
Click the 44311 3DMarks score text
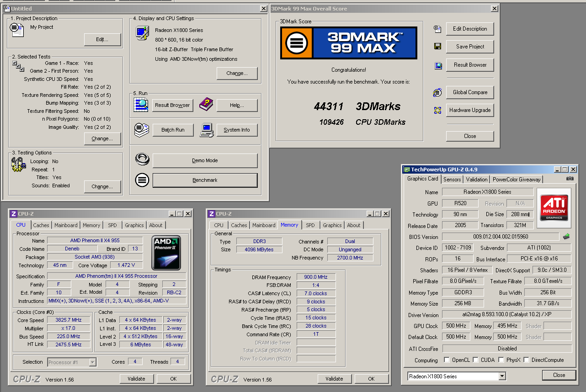point(357,106)
